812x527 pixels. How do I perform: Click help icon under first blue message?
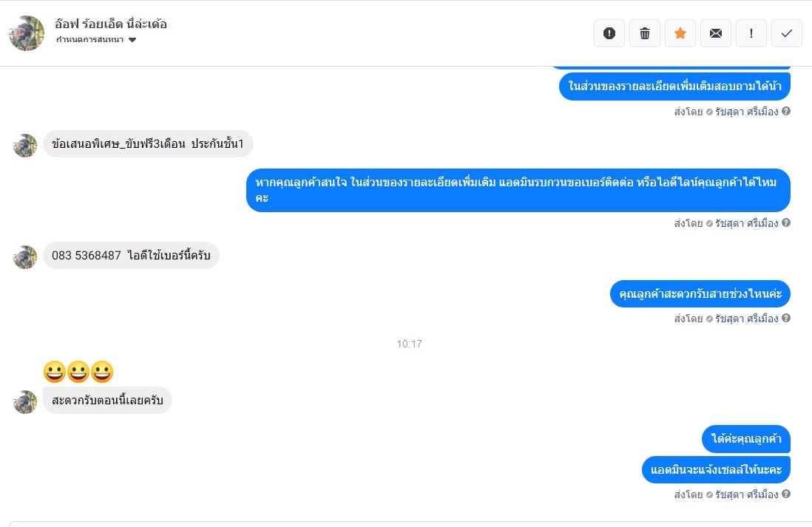pos(786,112)
